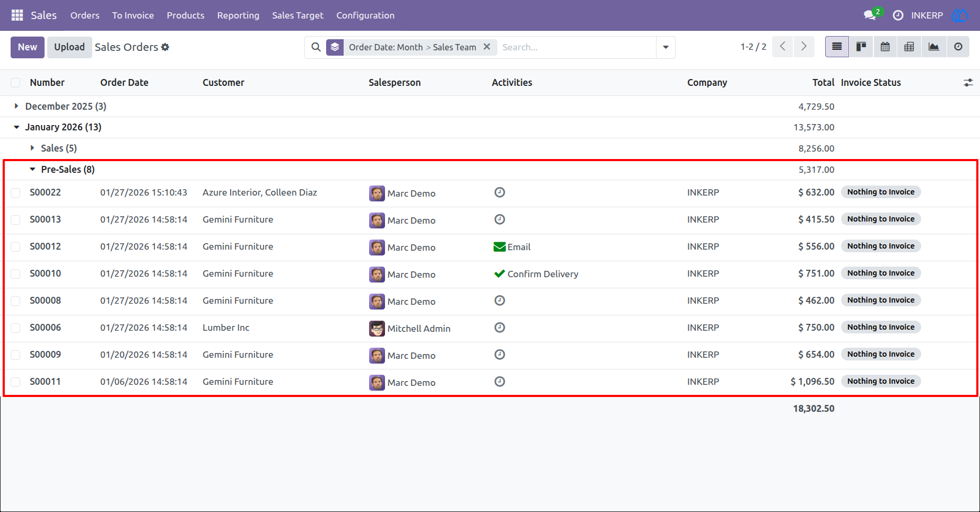The image size is (980, 512).
Task: Open the Reporting menu
Action: (x=238, y=15)
